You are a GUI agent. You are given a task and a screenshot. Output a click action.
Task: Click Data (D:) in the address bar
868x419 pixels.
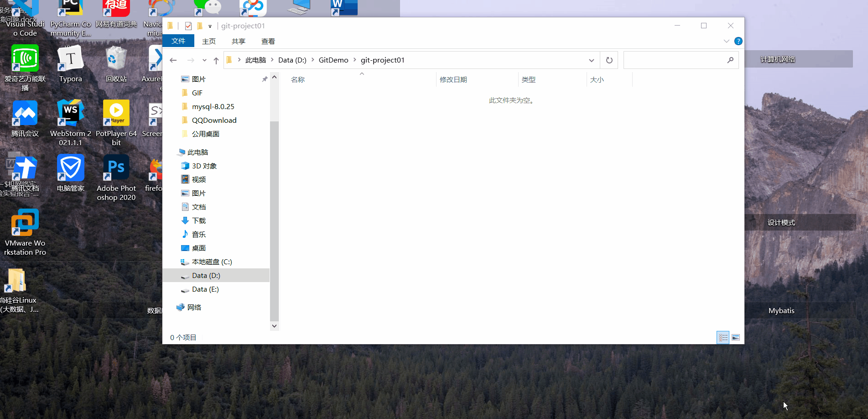(x=292, y=60)
